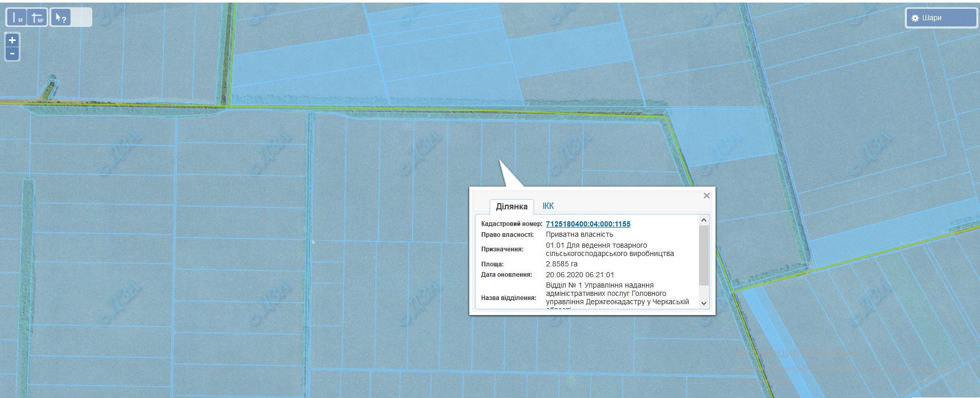
Task: Select the distance measurement tool
Action: point(17,18)
